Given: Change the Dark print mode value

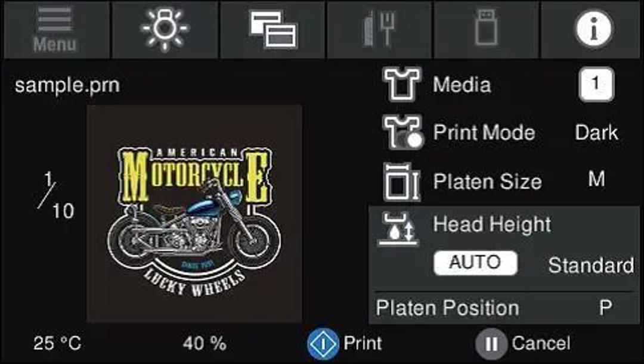Looking at the screenshot, I should (596, 132).
